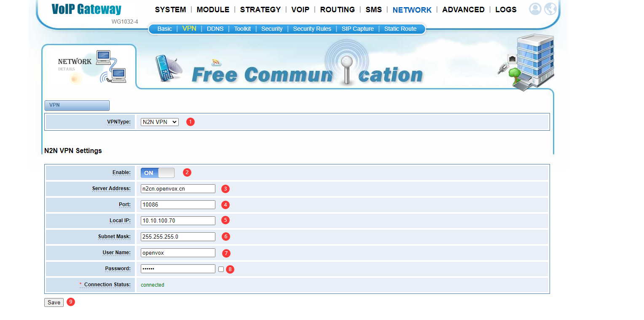644x320 pixels.
Task: Open the ADVANCED menu
Action: pyautogui.click(x=464, y=9)
